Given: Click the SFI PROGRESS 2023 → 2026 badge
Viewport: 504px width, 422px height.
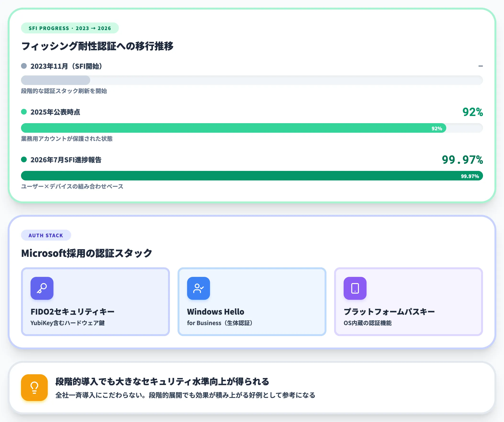Looking at the screenshot, I should [70, 28].
